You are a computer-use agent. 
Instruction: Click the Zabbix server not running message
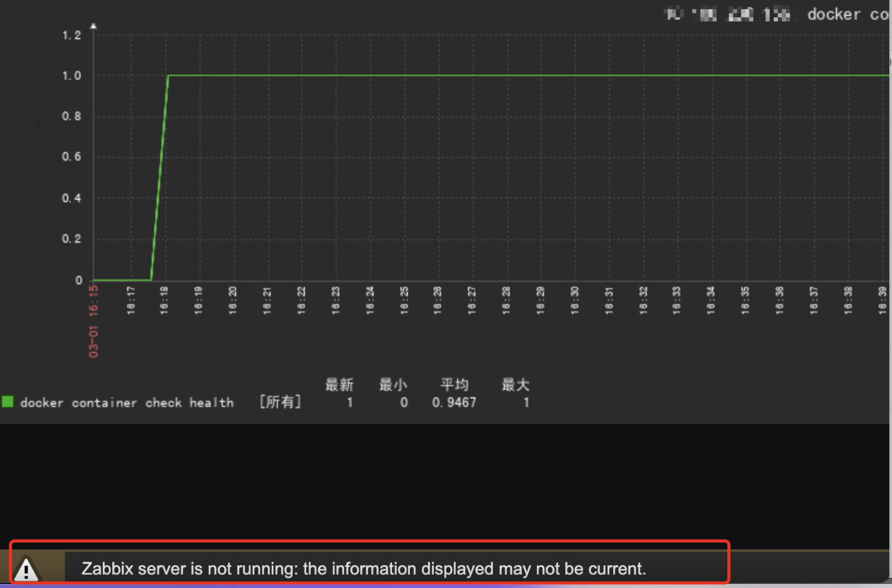(x=363, y=569)
